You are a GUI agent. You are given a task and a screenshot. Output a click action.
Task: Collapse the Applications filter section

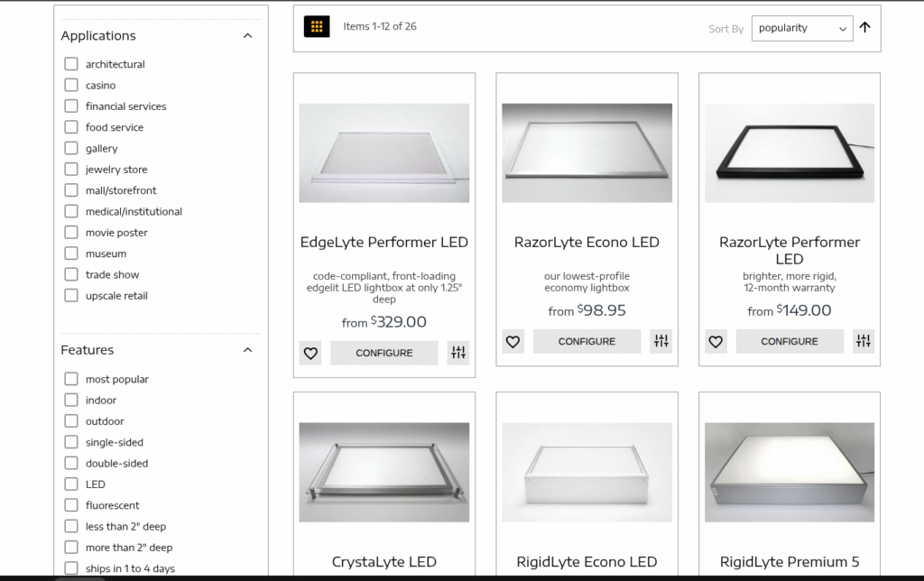248,36
